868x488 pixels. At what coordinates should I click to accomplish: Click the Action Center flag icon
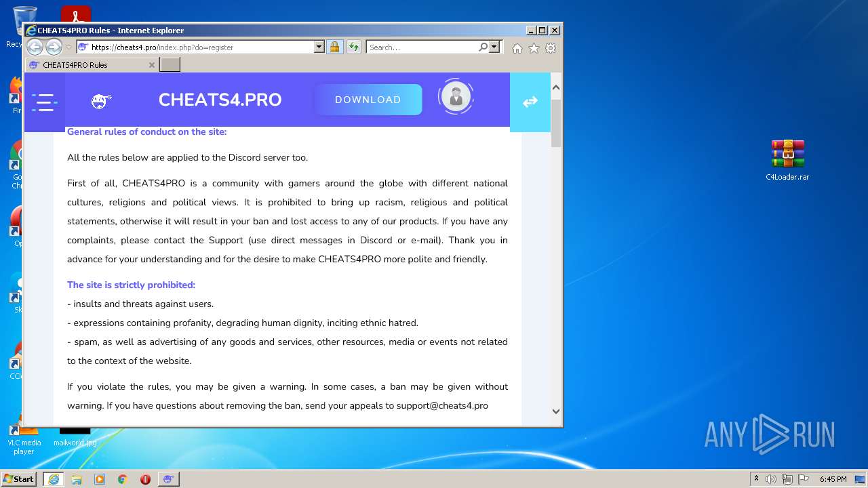[x=804, y=479]
